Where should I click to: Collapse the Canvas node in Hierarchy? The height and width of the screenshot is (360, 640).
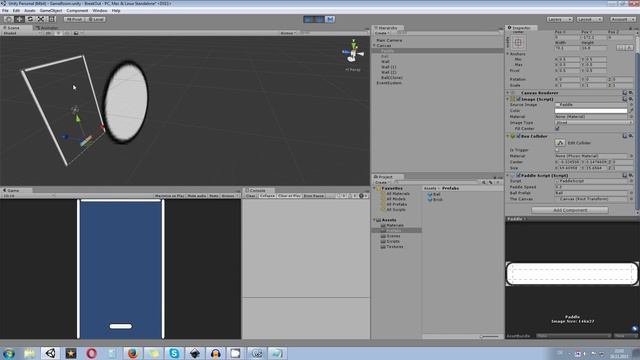click(374, 46)
